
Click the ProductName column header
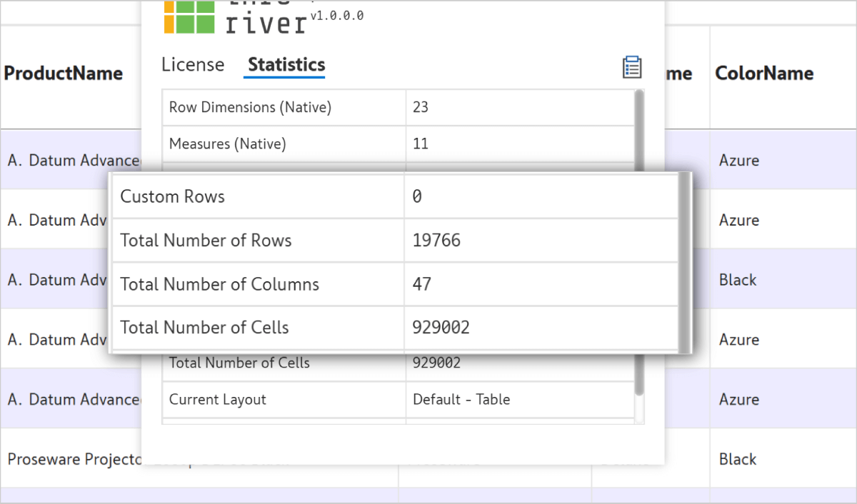point(64,74)
